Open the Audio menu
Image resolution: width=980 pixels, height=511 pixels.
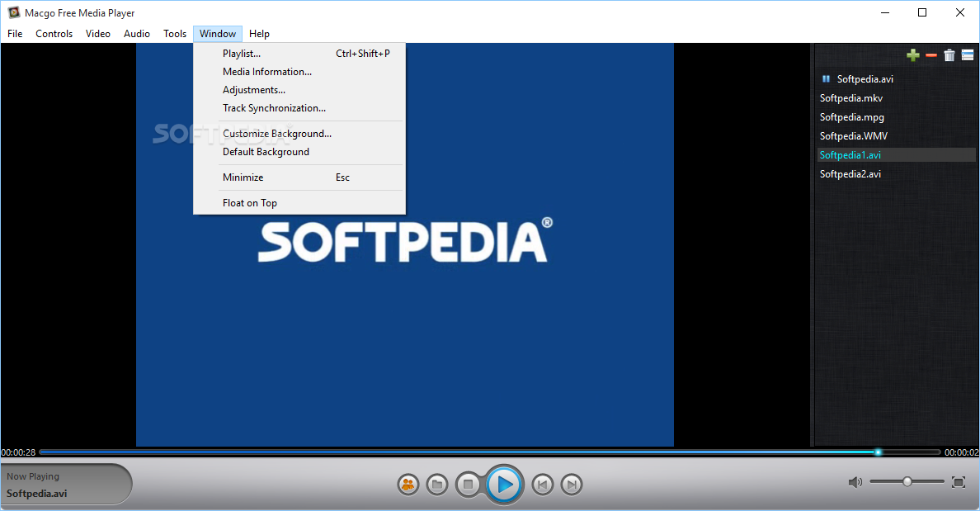(136, 34)
